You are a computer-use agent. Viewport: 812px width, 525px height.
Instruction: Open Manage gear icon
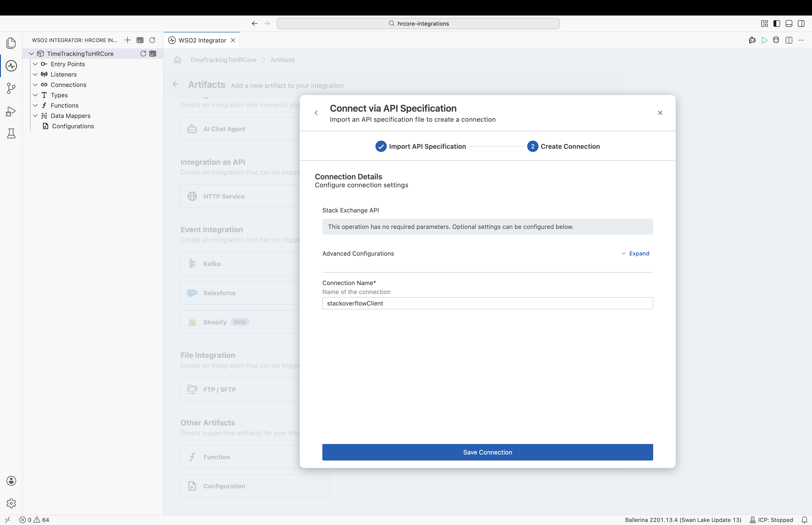coord(11,503)
